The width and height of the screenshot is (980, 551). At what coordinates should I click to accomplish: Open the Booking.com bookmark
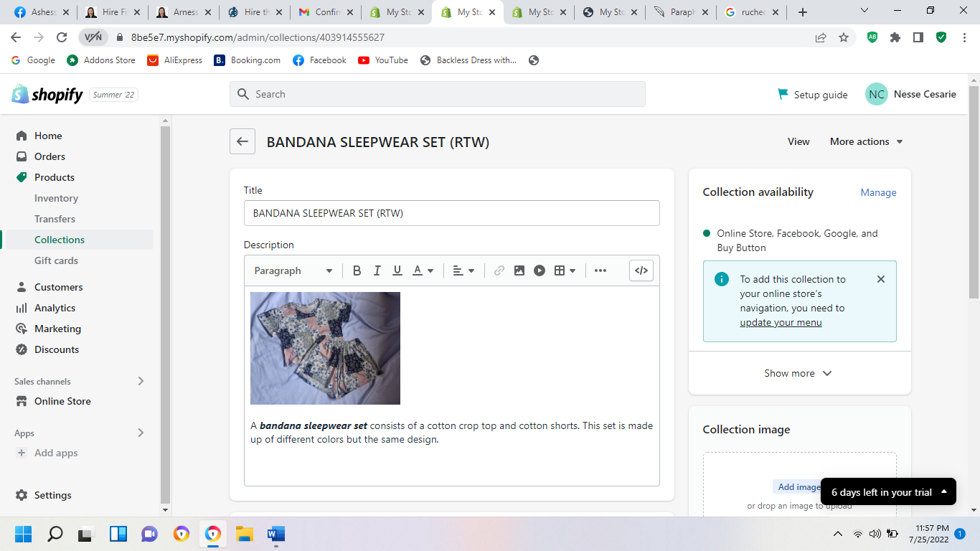[x=248, y=60]
